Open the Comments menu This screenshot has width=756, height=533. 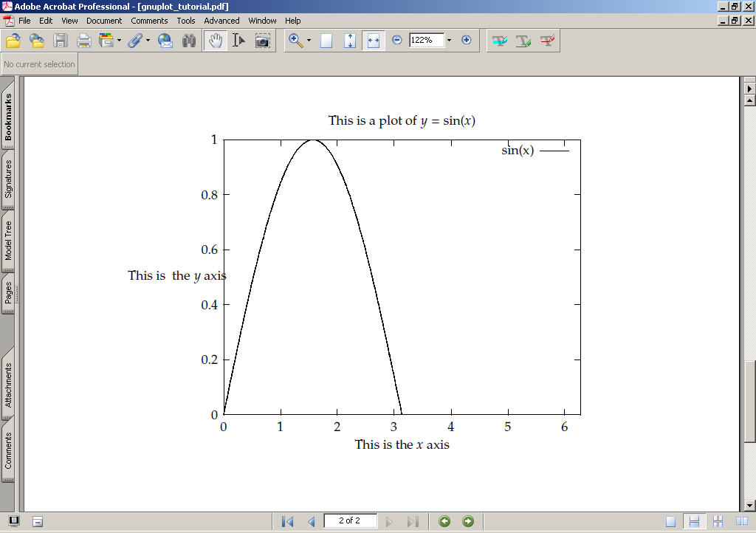[149, 21]
